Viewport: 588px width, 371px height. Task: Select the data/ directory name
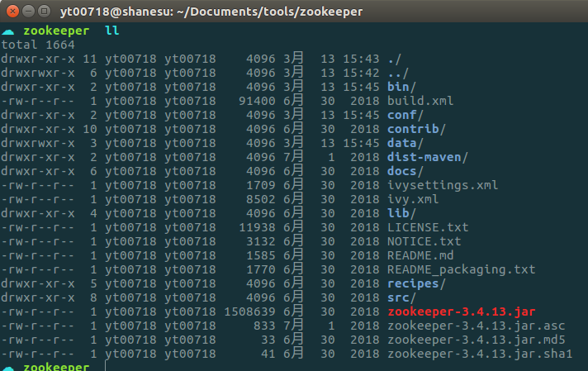coord(405,143)
